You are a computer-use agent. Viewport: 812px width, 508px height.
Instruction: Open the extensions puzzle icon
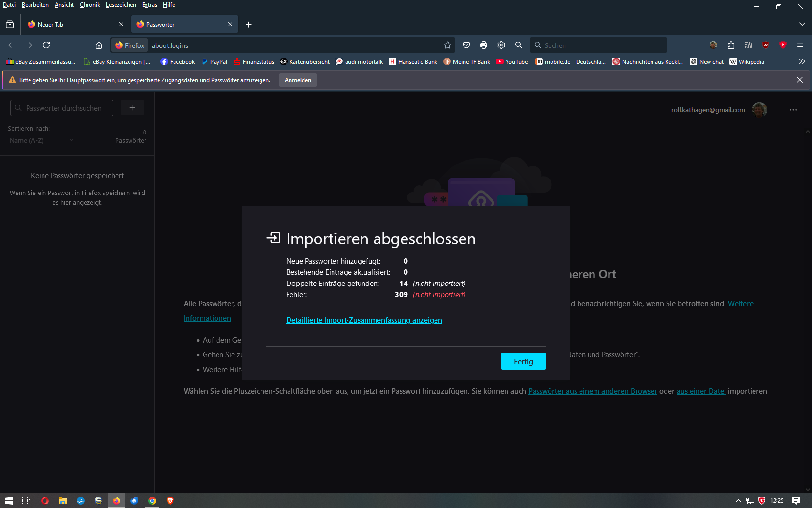point(731,45)
